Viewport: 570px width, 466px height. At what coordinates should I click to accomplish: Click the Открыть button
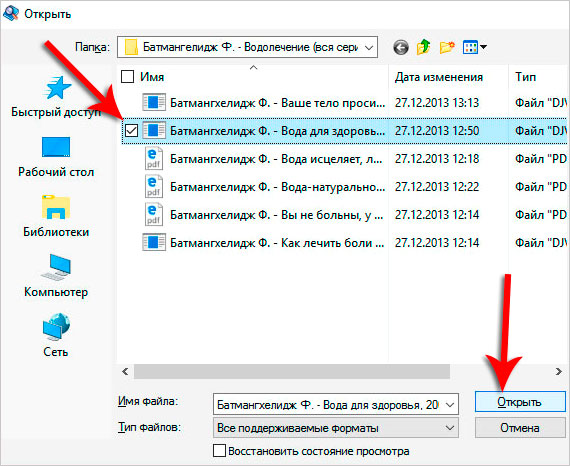(x=520, y=402)
